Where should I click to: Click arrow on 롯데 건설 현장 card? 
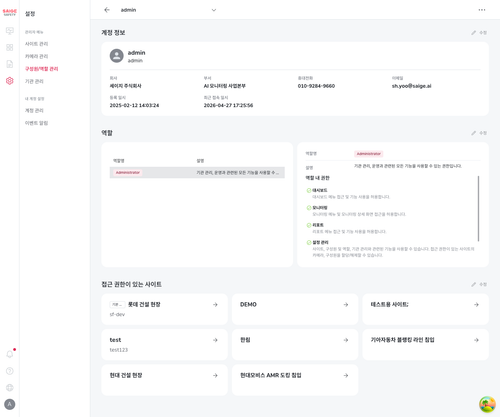(x=215, y=304)
